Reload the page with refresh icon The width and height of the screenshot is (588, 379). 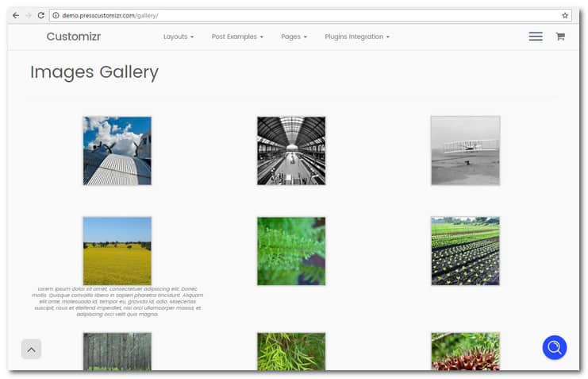click(41, 15)
